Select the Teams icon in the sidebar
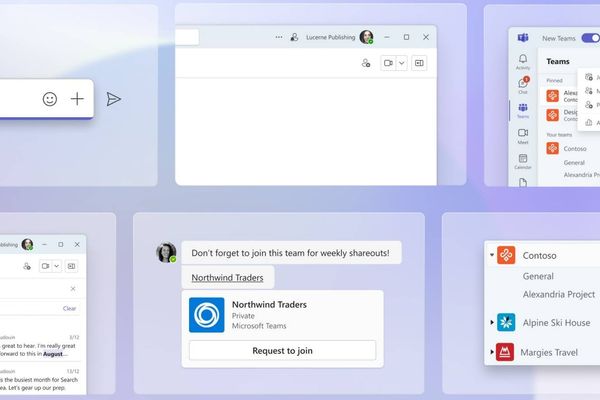 coord(523,110)
